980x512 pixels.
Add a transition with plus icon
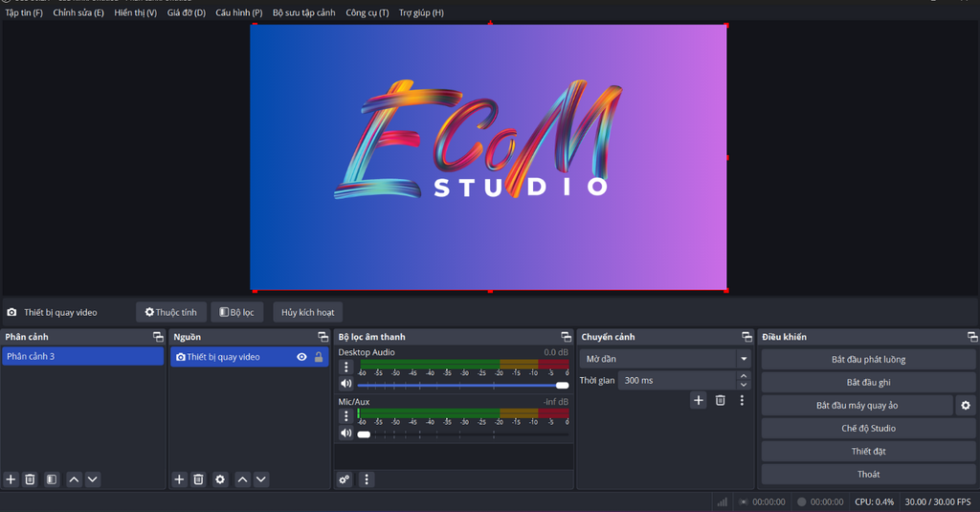(x=699, y=400)
